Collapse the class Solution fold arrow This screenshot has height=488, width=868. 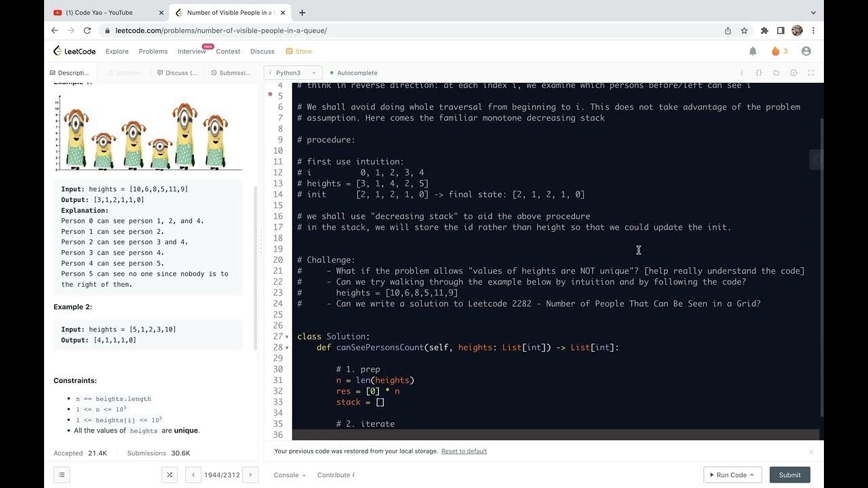(x=287, y=337)
